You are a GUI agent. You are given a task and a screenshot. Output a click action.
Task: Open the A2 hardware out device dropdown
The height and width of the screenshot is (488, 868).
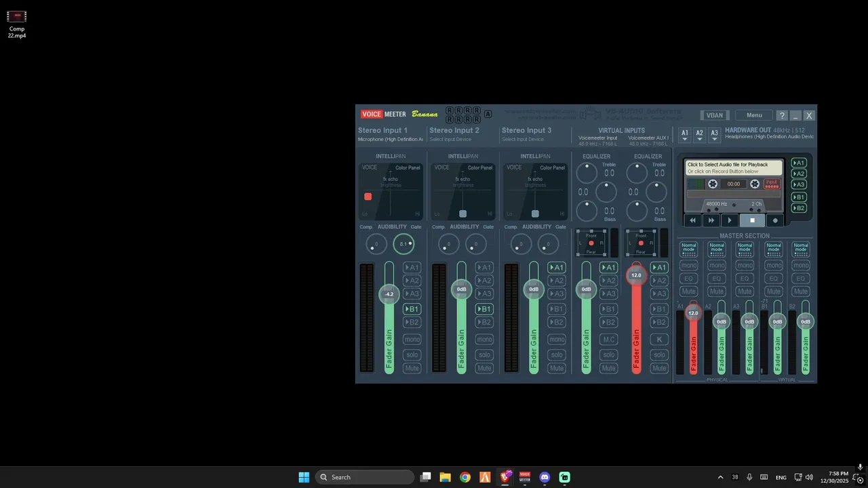(700, 136)
